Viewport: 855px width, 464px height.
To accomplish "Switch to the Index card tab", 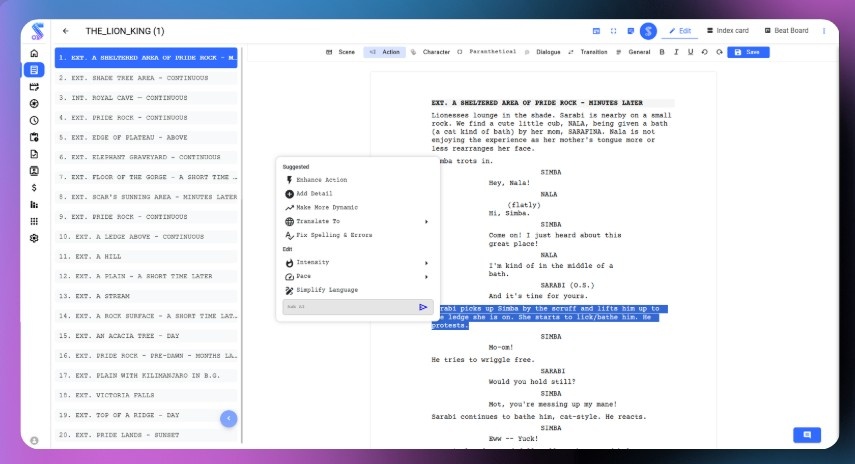I will [727, 31].
